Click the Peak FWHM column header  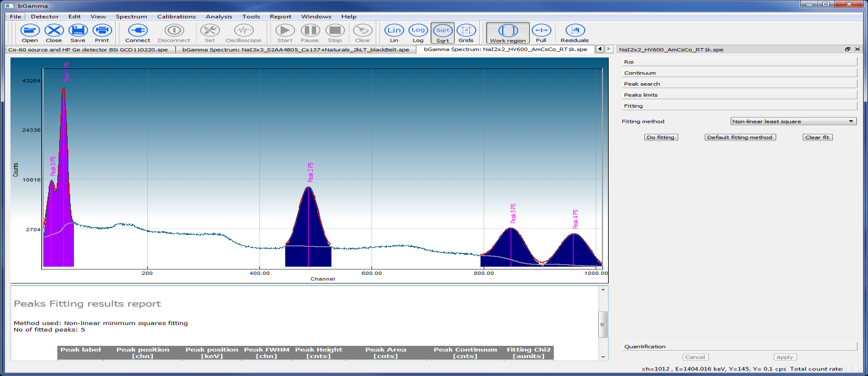pos(267,353)
